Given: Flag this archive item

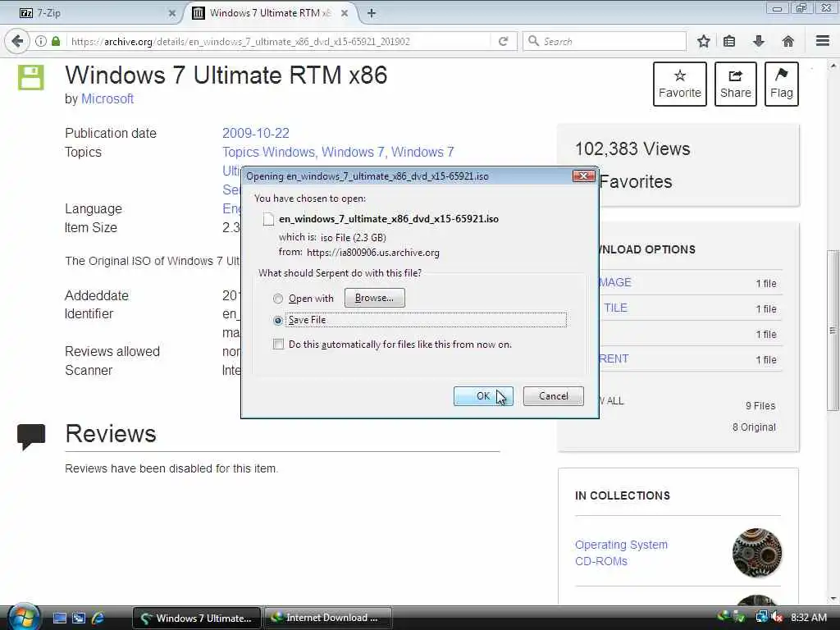Looking at the screenshot, I should point(782,84).
